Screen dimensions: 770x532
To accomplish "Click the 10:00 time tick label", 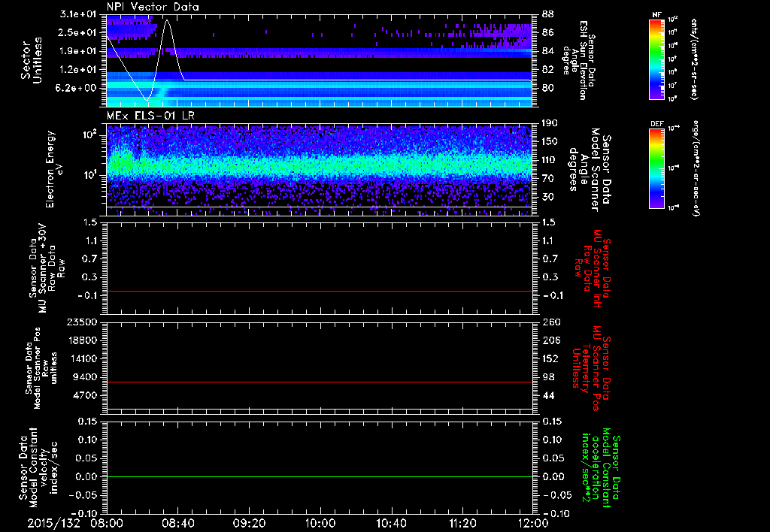I will click(320, 523).
